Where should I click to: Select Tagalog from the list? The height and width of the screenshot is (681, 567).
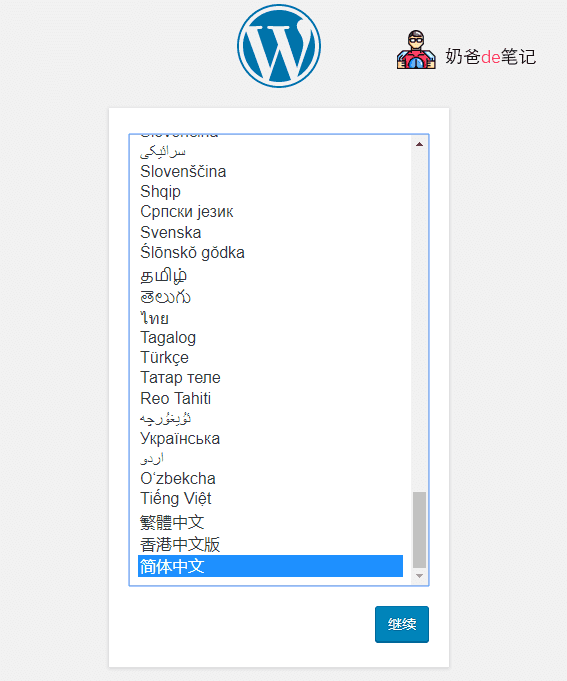tap(270, 337)
